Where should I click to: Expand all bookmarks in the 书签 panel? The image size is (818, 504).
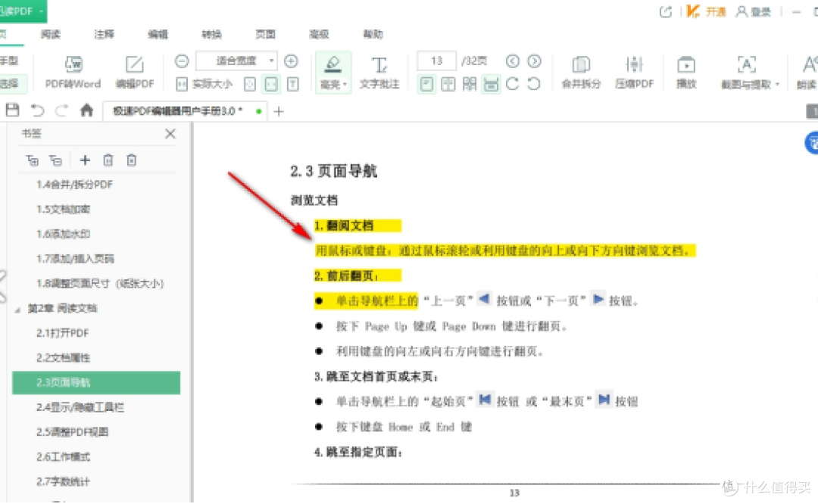[x=33, y=160]
